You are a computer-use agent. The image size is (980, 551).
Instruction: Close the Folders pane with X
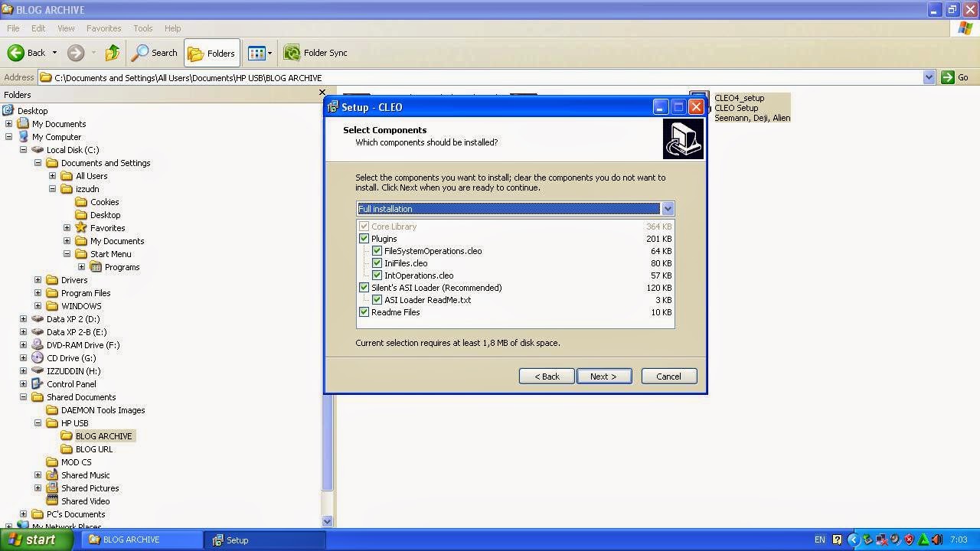tap(322, 93)
